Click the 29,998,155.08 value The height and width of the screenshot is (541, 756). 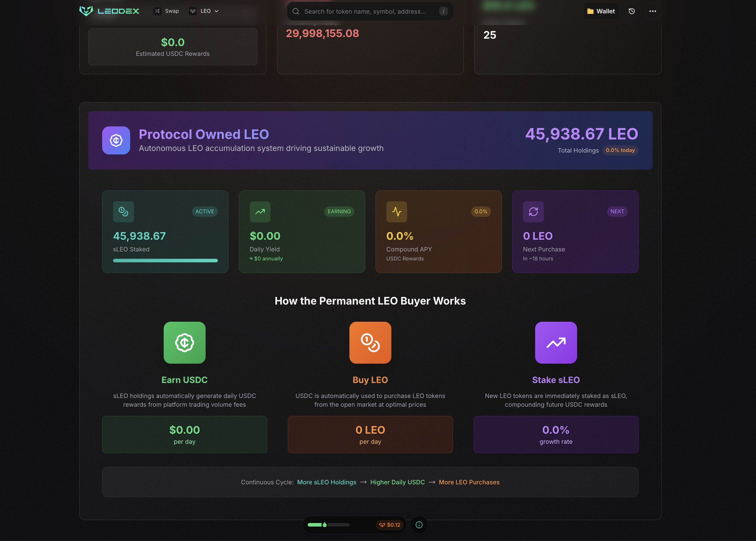point(322,33)
